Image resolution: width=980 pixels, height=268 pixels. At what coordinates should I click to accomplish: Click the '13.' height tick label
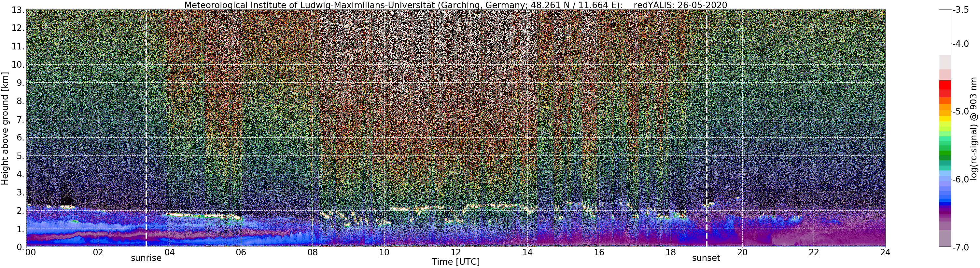click(18, 10)
